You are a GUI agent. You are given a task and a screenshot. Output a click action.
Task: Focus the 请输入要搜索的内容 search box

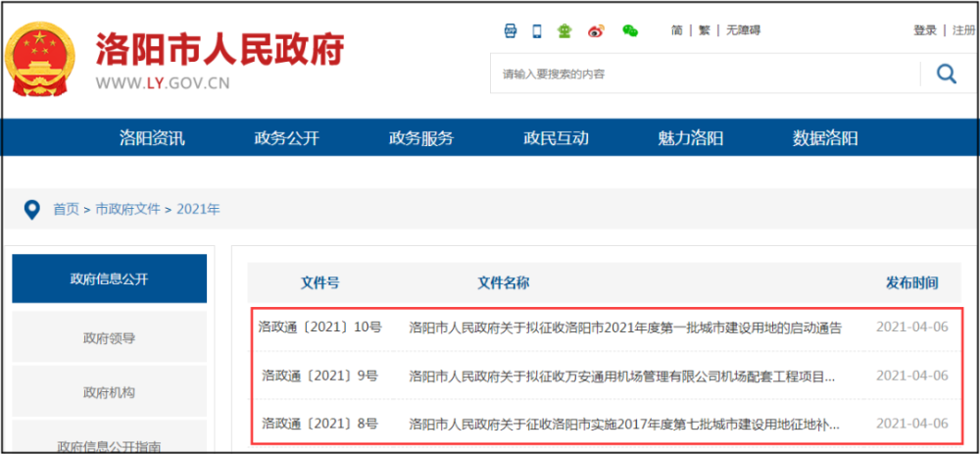coord(705,74)
